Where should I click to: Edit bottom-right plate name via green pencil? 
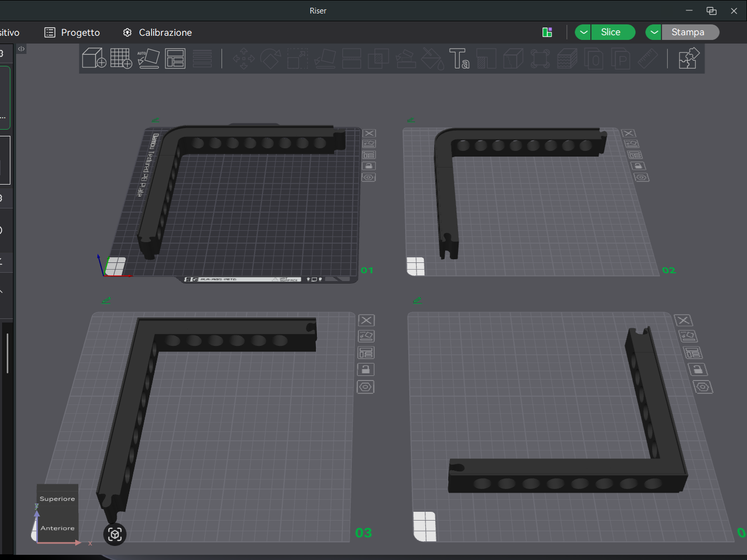click(417, 300)
